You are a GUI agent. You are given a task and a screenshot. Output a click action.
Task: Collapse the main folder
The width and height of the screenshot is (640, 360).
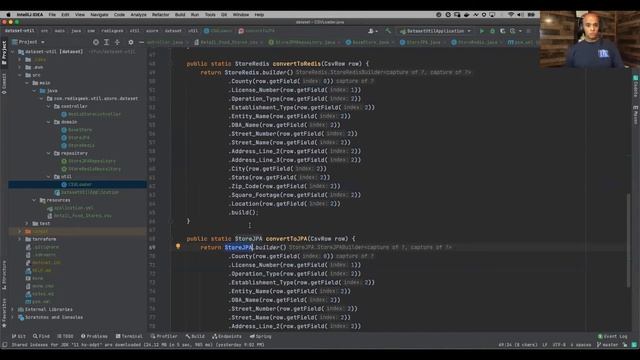(x=27, y=83)
